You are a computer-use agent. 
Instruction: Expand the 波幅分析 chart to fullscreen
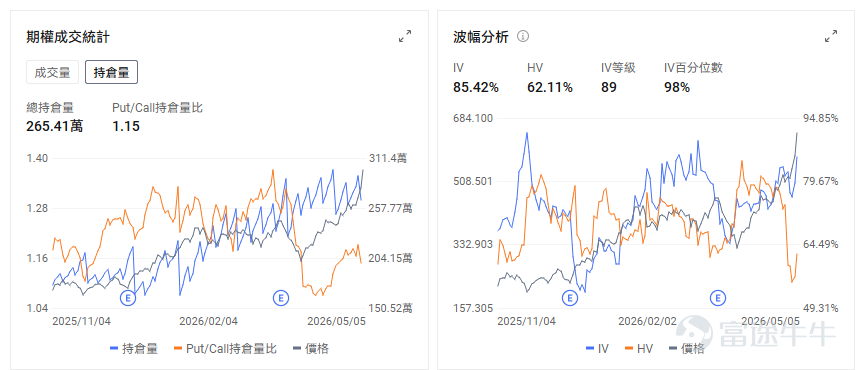point(831,37)
